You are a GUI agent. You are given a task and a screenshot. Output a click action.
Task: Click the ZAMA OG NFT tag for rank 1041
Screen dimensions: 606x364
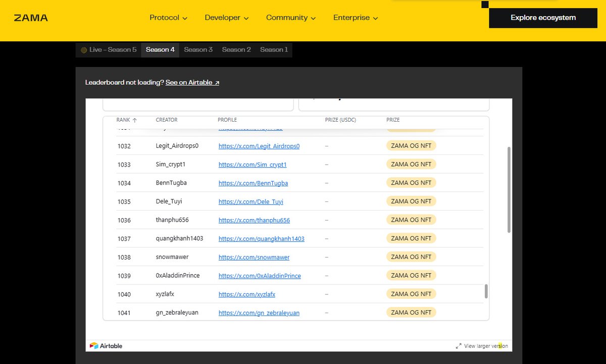pyautogui.click(x=411, y=313)
